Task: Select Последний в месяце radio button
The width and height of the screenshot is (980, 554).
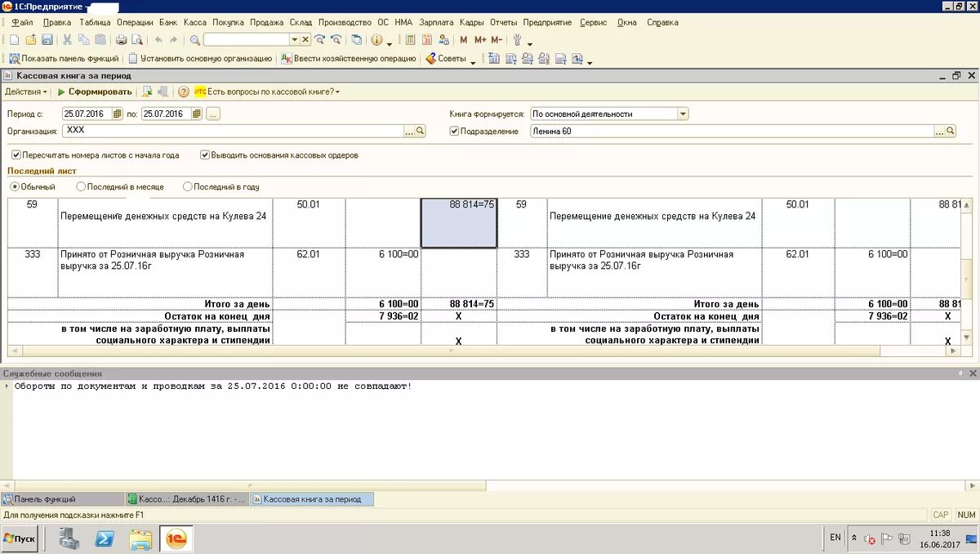Action: click(x=81, y=186)
